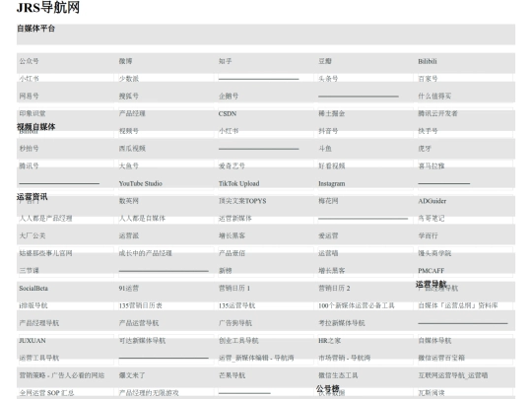The height and width of the screenshot is (399, 532).
Task: Go to the 产品运营导航 link
Action: coord(139,323)
